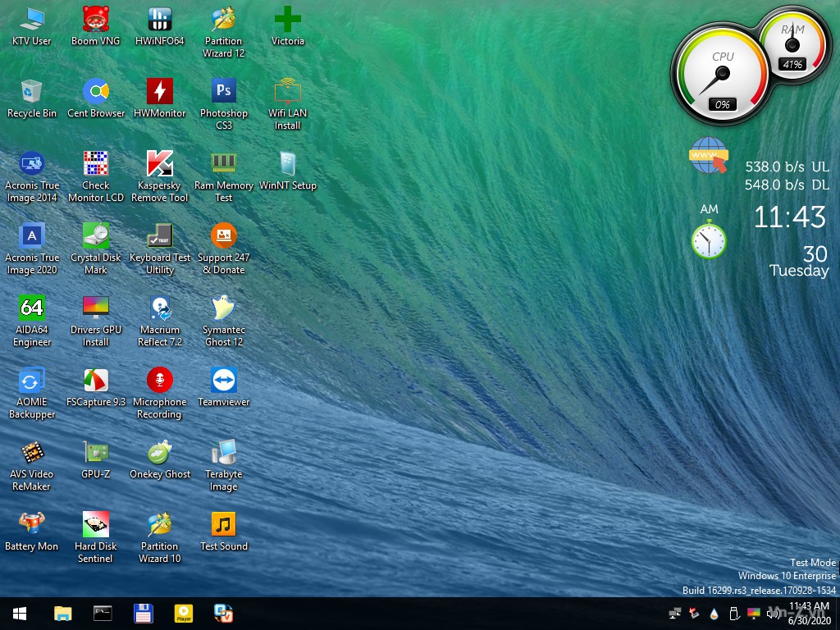Click the taskbar clock and date

coord(809,613)
